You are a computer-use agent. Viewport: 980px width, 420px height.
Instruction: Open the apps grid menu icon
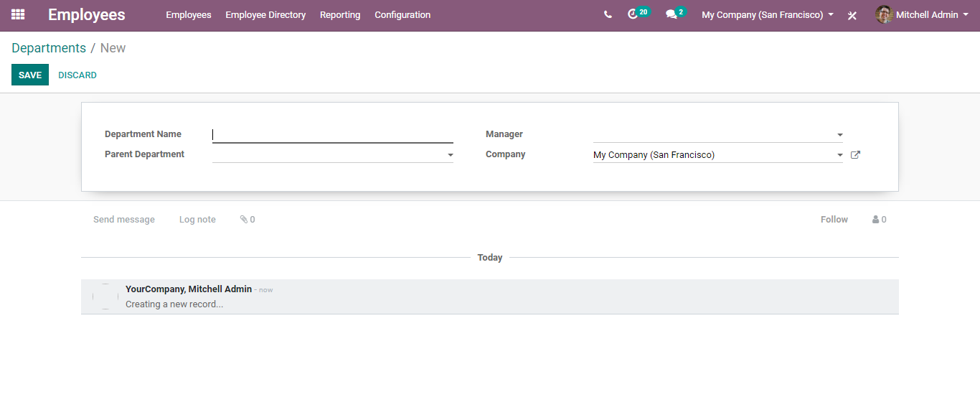[18, 14]
